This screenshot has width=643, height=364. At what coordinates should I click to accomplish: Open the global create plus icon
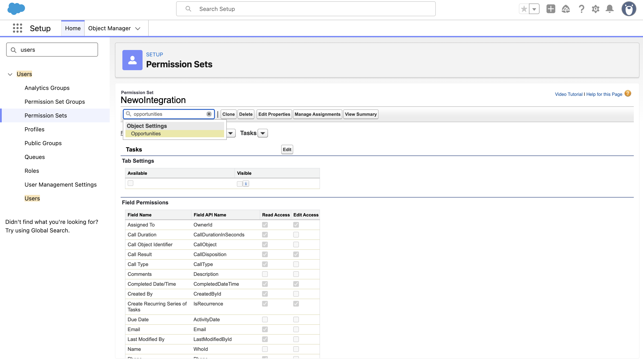(551, 9)
